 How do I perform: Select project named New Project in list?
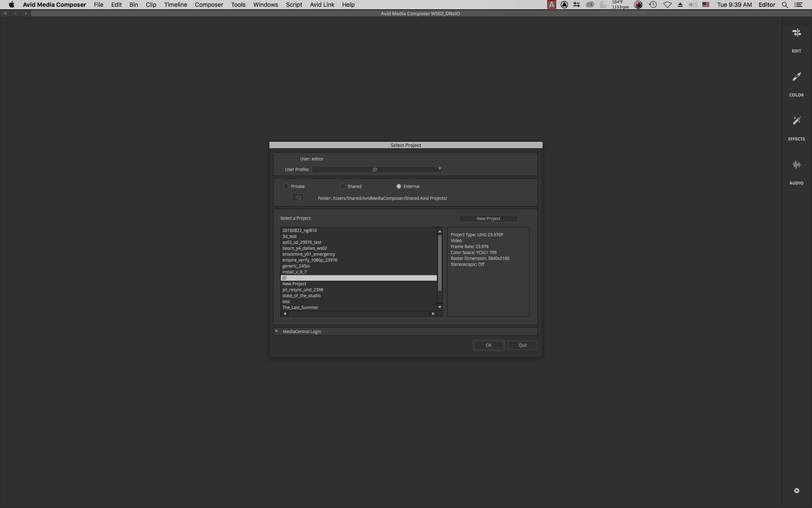tap(359, 284)
